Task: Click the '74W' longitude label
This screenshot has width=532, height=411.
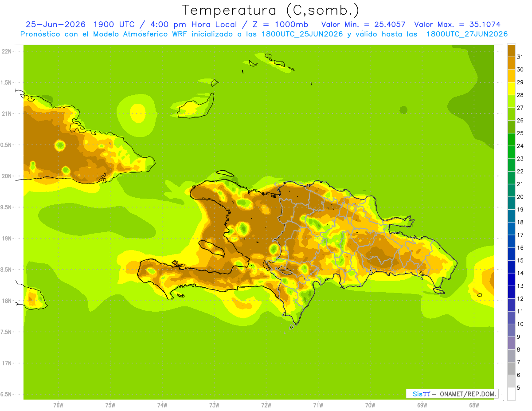Action: pyautogui.click(x=162, y=405)
